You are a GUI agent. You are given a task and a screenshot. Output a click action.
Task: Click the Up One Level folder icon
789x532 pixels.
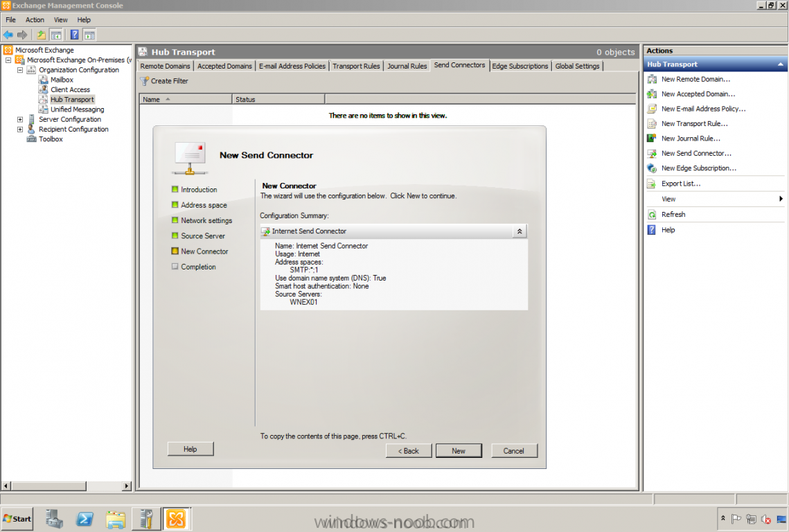(x=42, y=35)
